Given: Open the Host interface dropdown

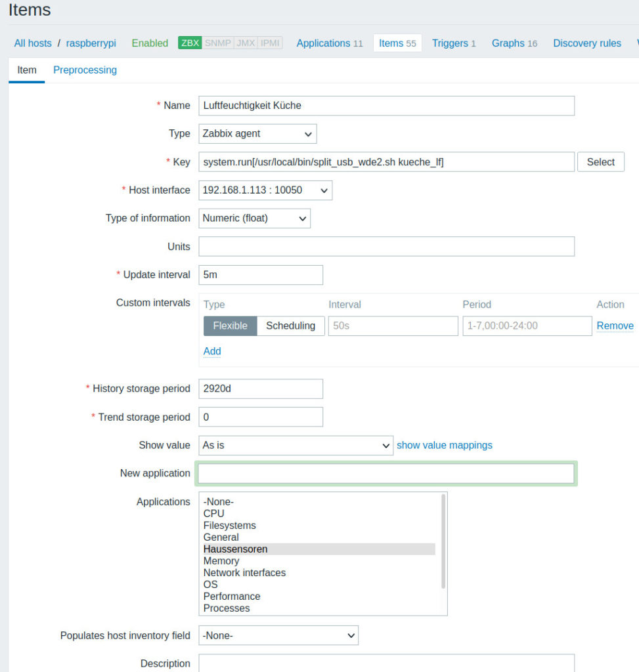Looking at the screenshot, I should click(265, 190).
